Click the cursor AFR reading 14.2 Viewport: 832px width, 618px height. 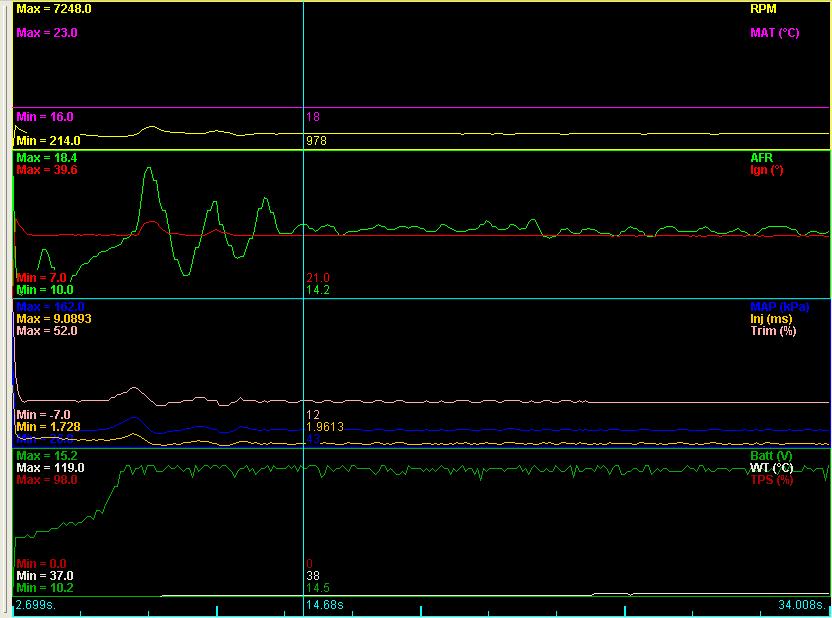click(318, 290)
